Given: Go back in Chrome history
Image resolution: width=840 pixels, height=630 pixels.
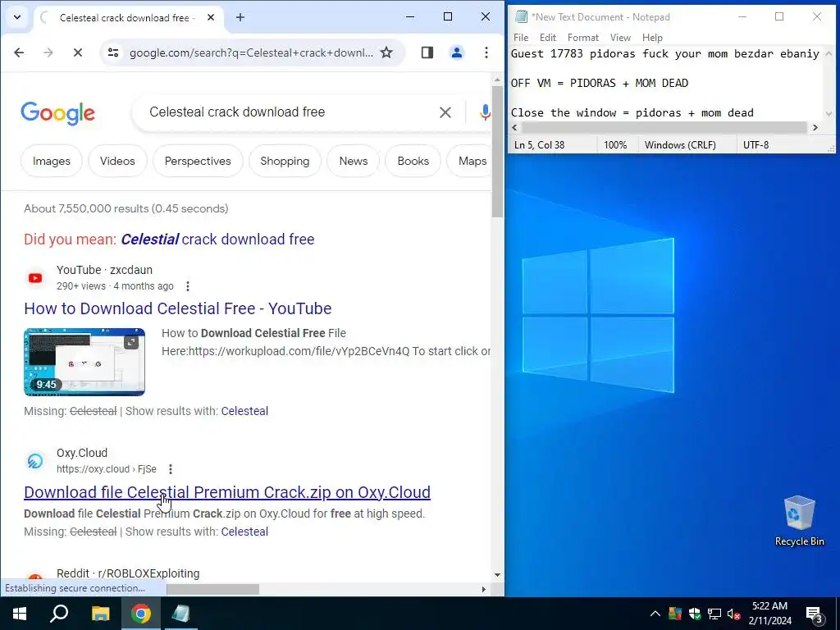Looking at the screenshot, I should click(19, 52).
